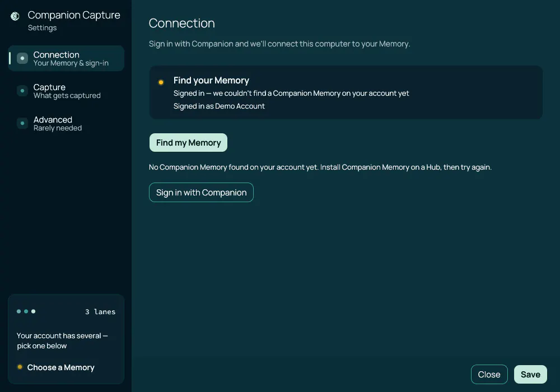Click the 'Settings' subtitle under Companion Capture
This screenshot has height=392, width=560.
[42, 27]
